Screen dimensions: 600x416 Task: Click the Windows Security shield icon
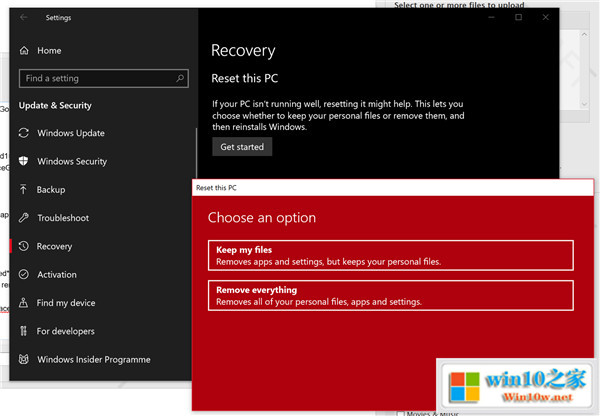(x=24, y=161)
